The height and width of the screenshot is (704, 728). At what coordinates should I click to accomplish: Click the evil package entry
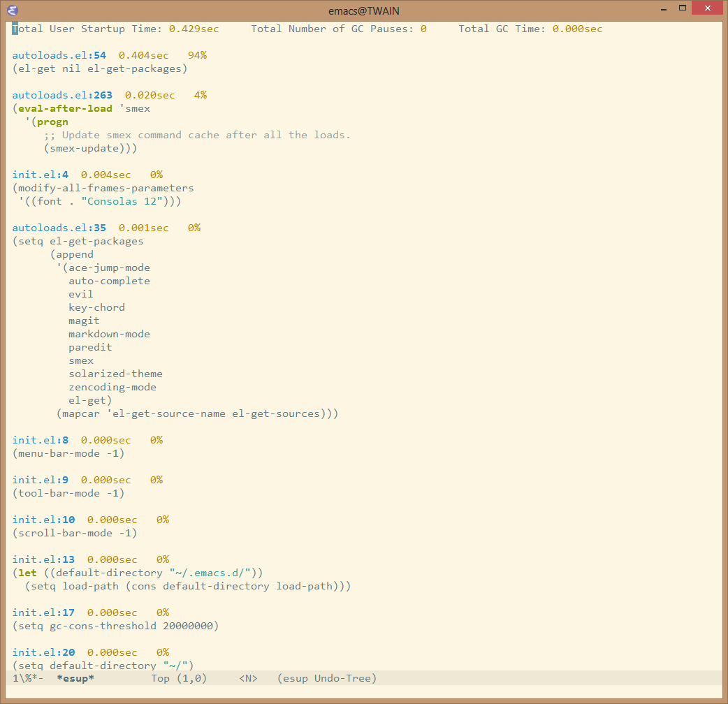tap(81, 294)
